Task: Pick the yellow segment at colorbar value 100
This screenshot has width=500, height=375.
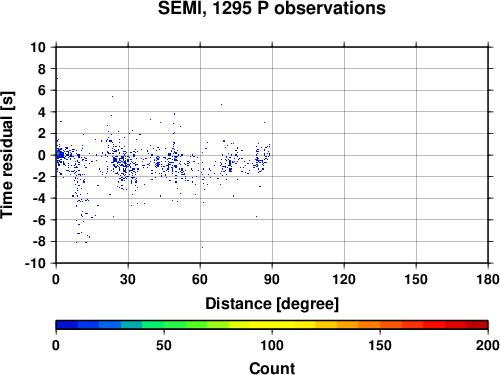Action: (x=272, y=325)
